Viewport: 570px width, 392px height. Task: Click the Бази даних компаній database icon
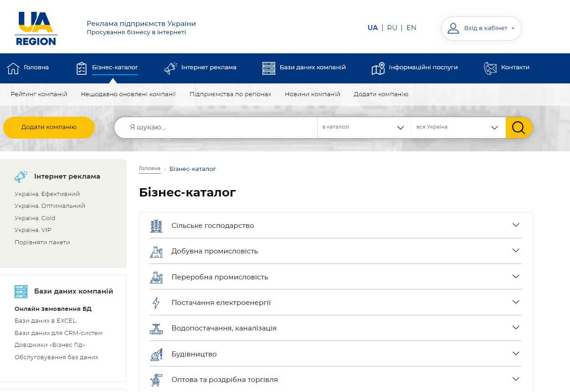[268, 67]
